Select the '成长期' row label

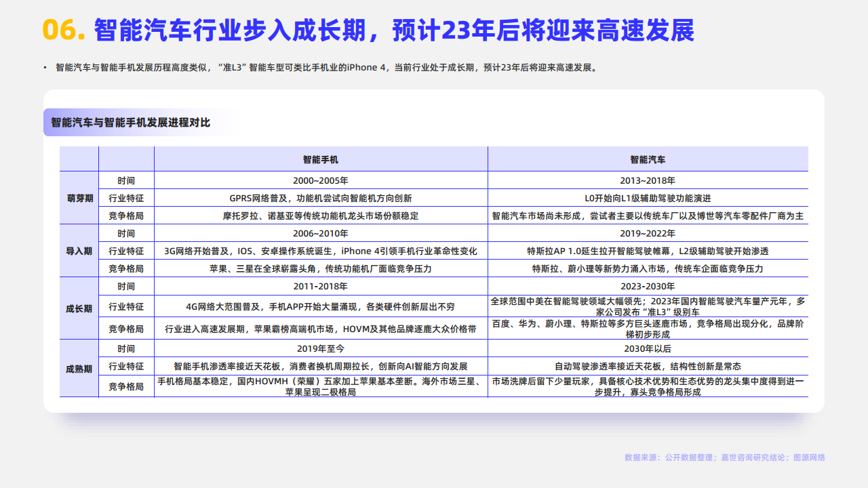click(x=79, y=308)
